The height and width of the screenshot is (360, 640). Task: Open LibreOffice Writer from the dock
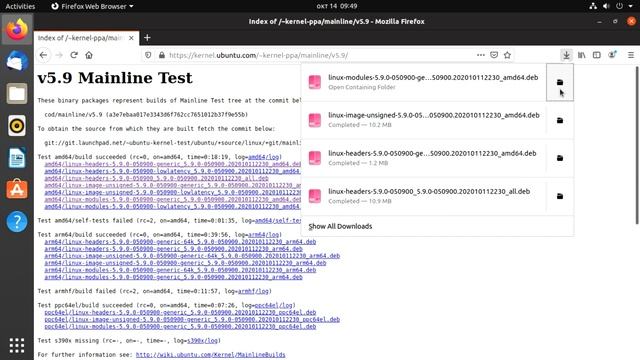pos(17,158)
